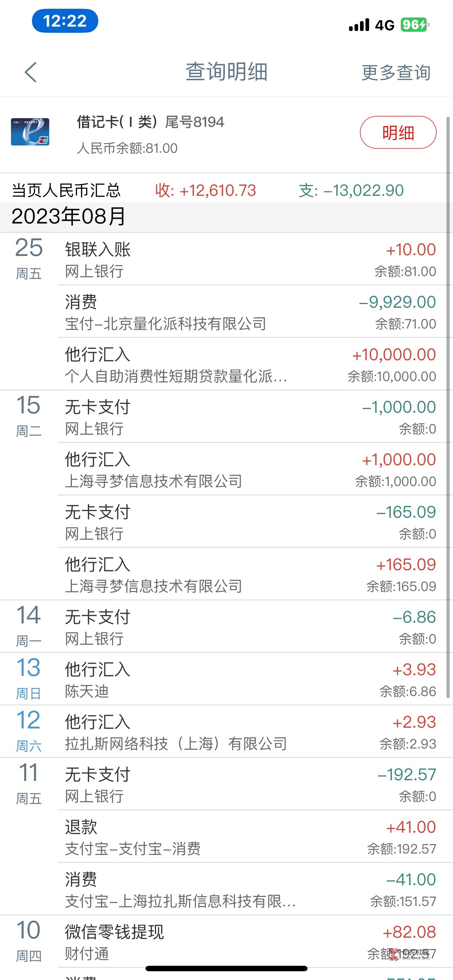Tap the ICBC debit card image
This screenshot has height=980, width=453.
(x=30, y=132)
